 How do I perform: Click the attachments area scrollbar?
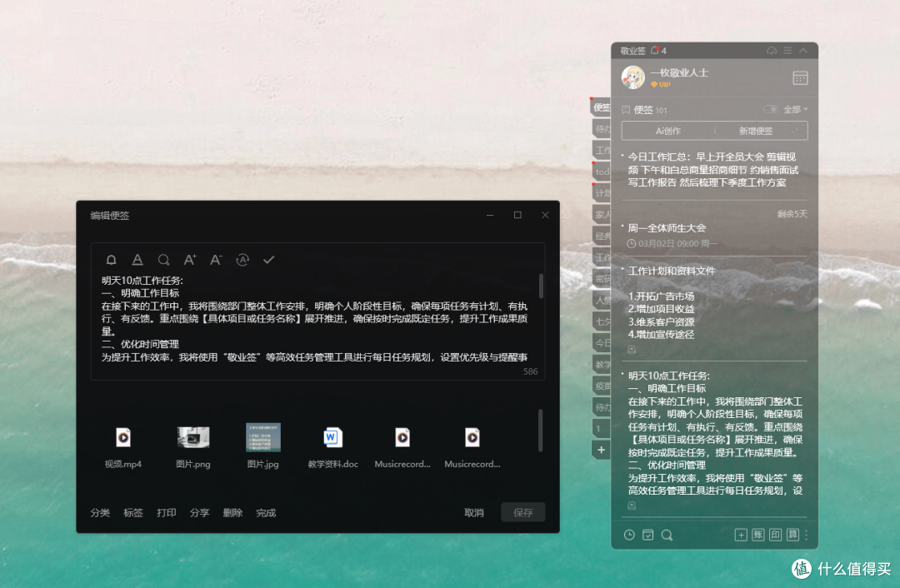pos(540,431)
